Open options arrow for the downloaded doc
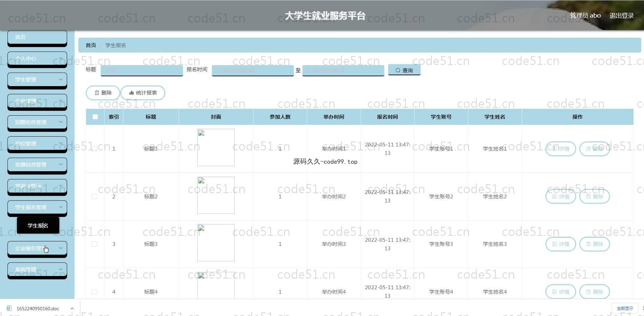 coord(72,309)
